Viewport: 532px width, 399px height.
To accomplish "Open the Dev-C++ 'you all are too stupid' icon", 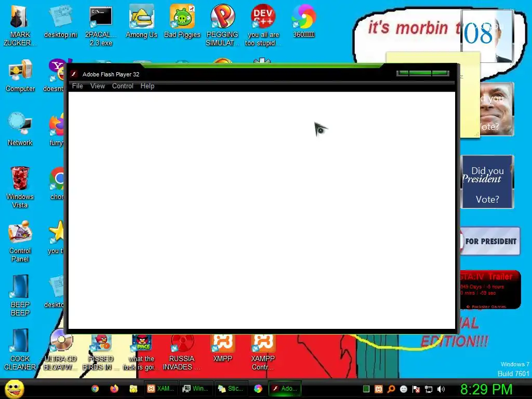I will coord(263,25).
